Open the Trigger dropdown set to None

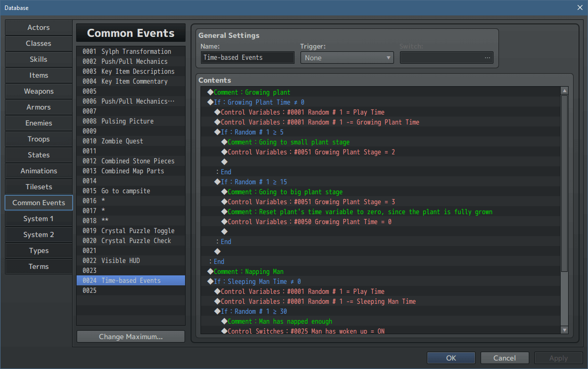[x=347, y=58]
